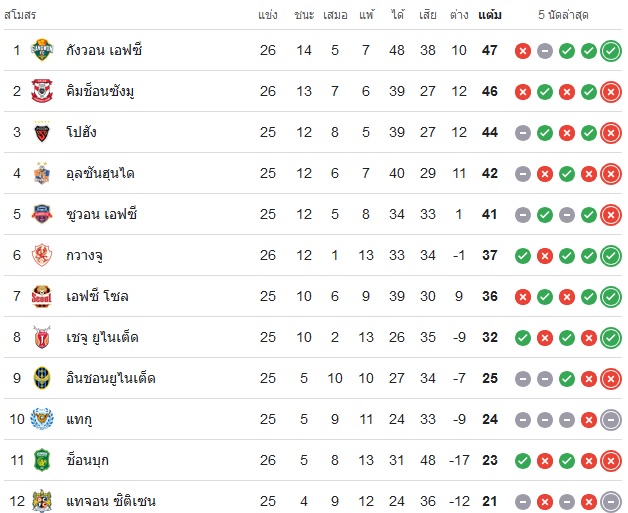Viewport: 628px width, 513px height.
Task: Open Daegu's latest match draw icon
Action: (x=611, y=420)
